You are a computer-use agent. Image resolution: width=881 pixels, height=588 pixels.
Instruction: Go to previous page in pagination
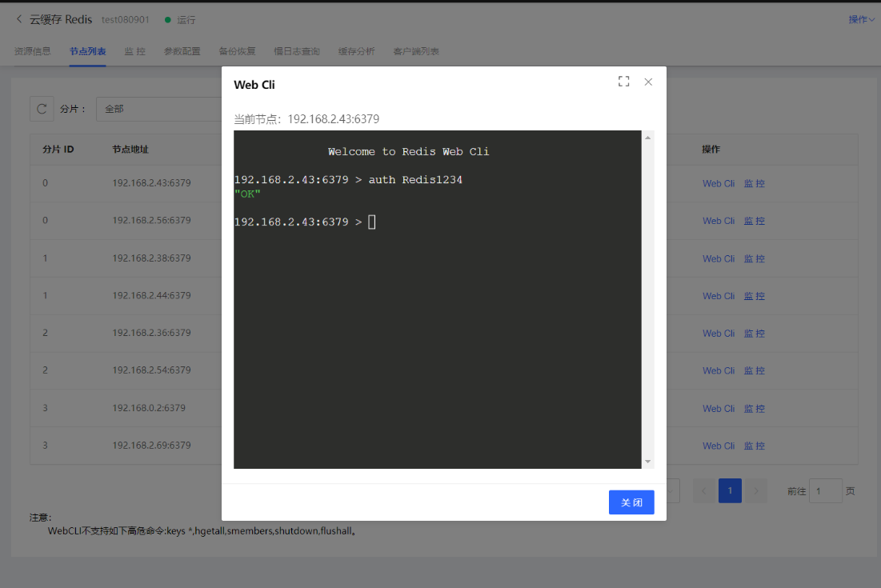click(704, 491)
